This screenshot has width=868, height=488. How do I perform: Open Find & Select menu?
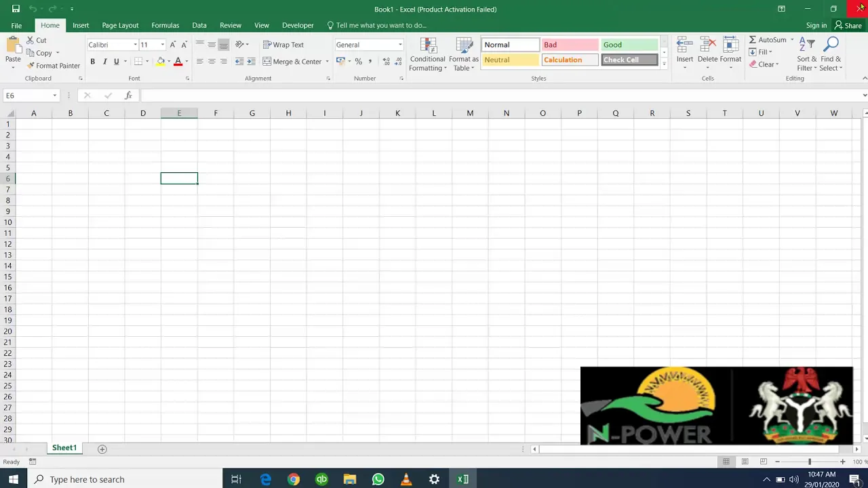pyautogui.click(x=831, y=54)
